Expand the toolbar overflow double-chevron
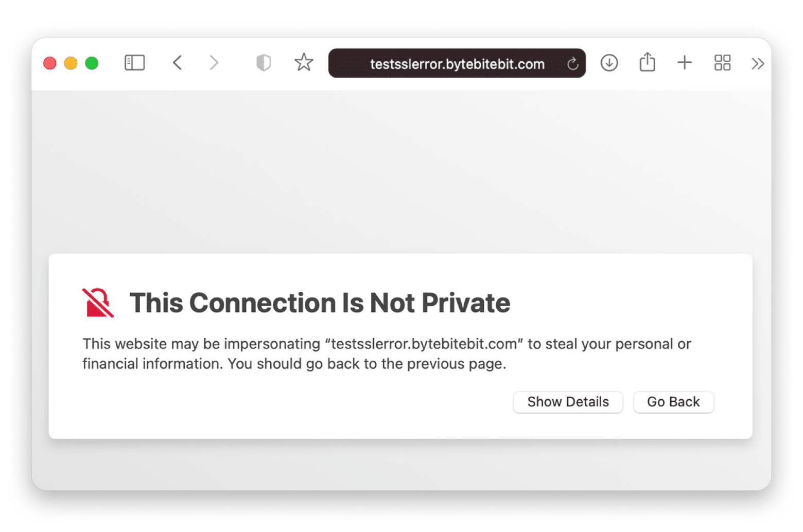Image resolution: width=803 pixels, height=532 pixels. [758, 64]
